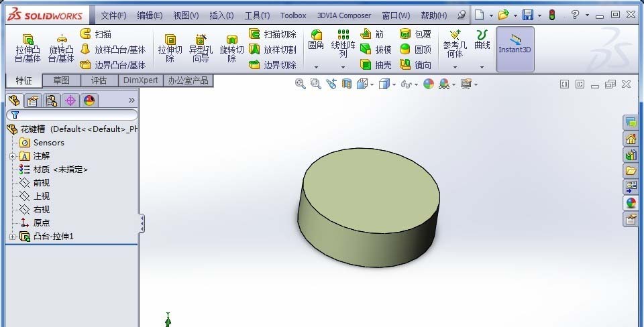
Task: Open the 视图(V) menu
Action: click(x=186, y=15)
